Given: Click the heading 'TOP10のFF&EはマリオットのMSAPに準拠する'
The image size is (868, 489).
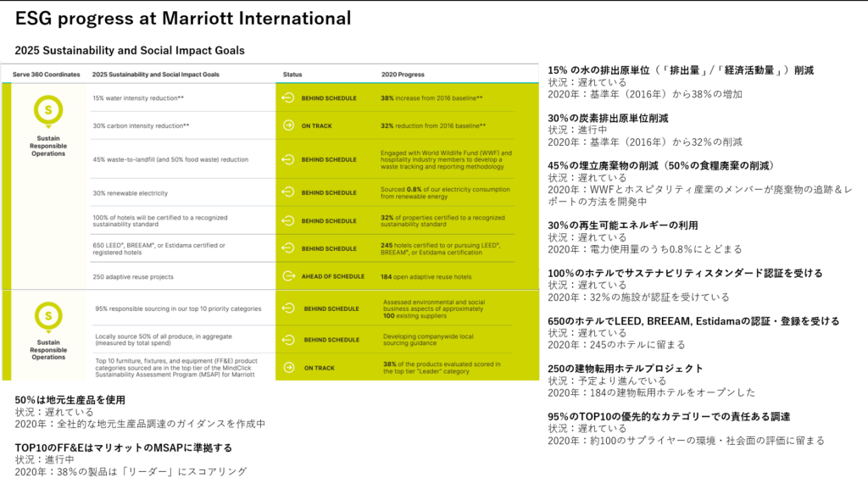Looking at the screenshot, I should (x=124, y=447).
